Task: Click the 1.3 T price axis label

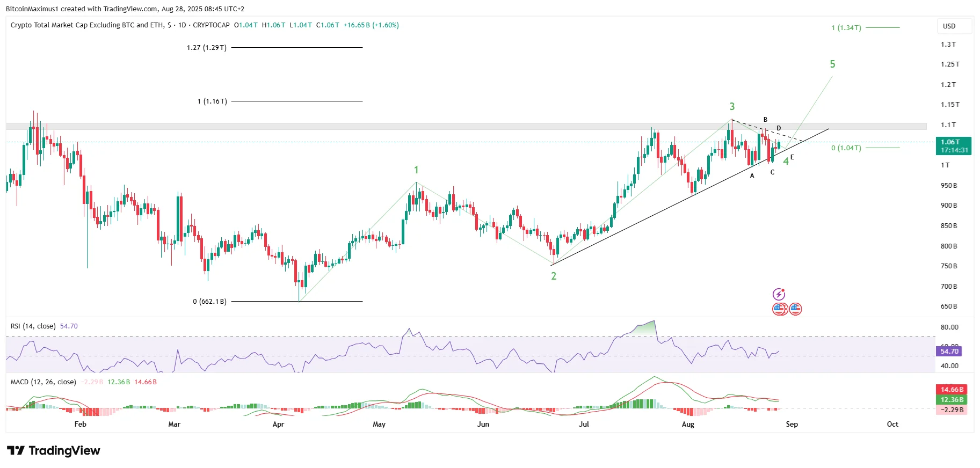Action: point(948,45)
